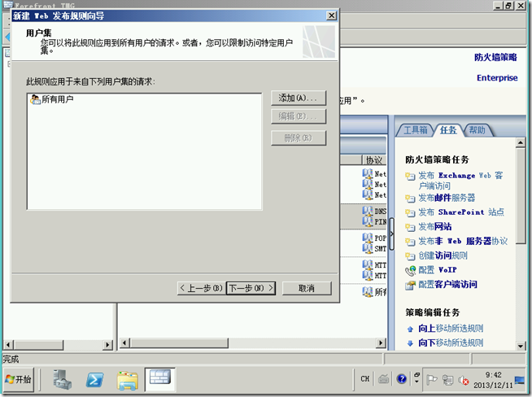Click the POP protocol icon in rule list
The image size is (532, 397).
(x=367, y=238)
